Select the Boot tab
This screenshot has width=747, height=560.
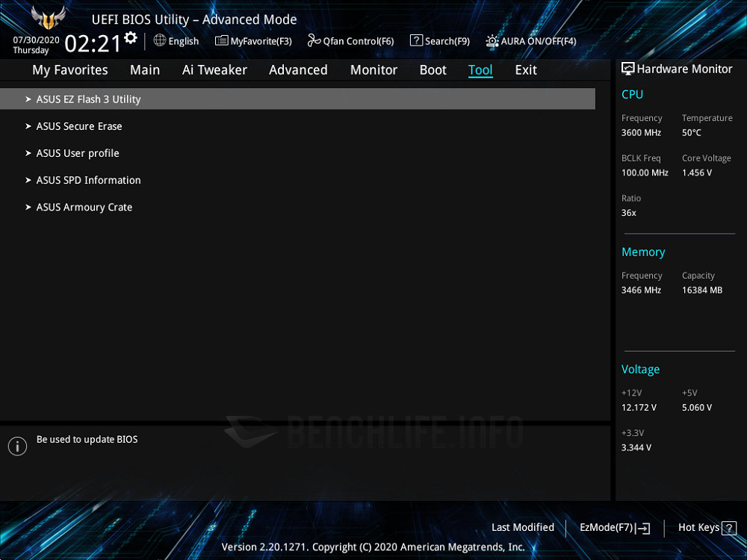[x=433, y=70]
